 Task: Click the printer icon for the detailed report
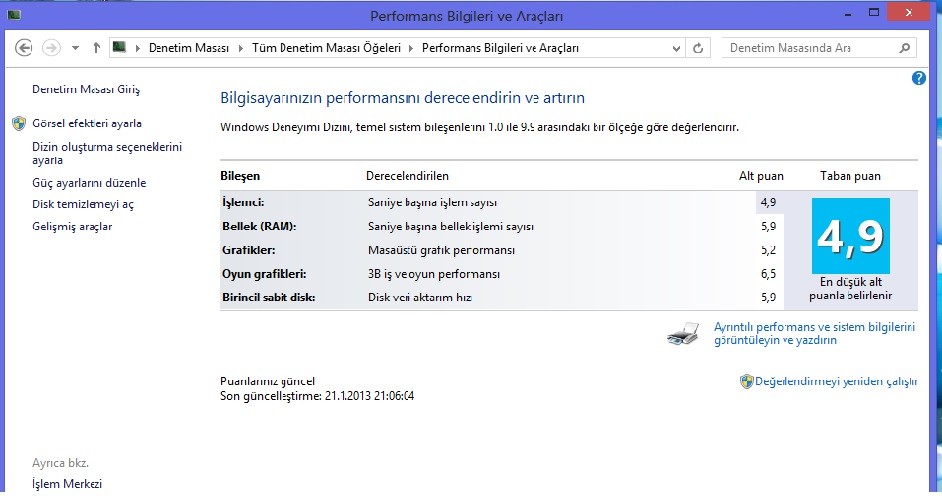tap(683, 334)
